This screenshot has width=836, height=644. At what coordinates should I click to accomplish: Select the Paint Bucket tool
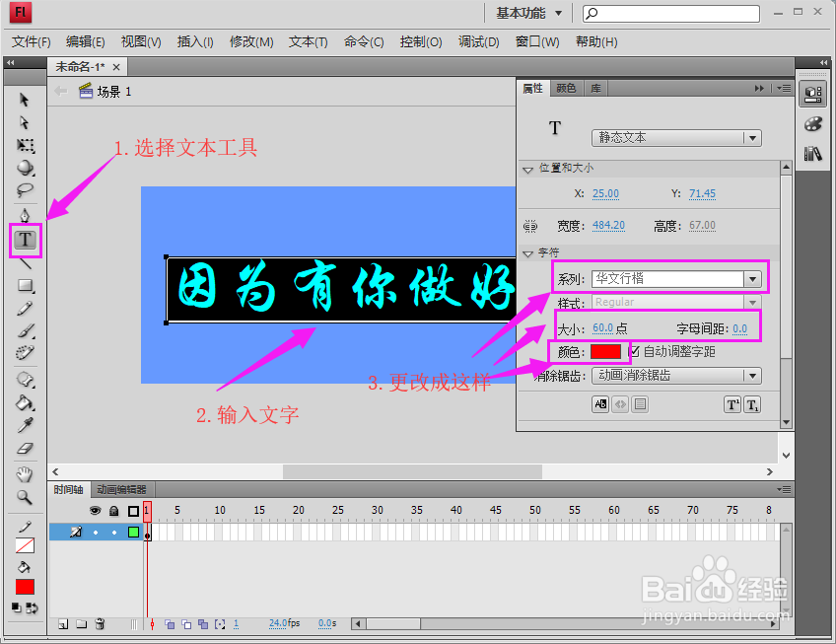25,402
